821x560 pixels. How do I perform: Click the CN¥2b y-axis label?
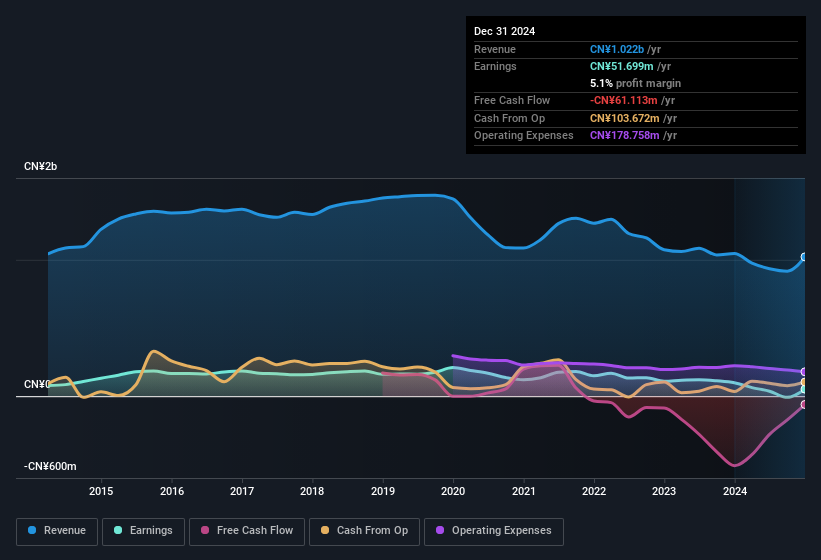[40, 166]
